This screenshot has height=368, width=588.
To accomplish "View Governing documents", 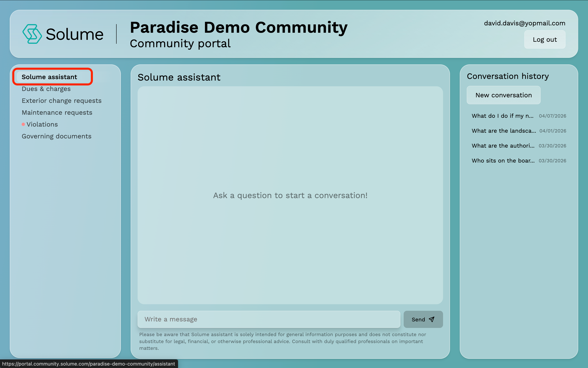I will (57, 136).
